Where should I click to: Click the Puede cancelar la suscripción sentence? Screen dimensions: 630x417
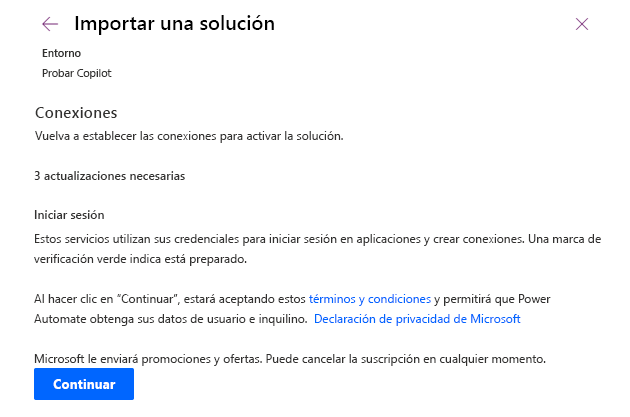click(x=405, y=359)
